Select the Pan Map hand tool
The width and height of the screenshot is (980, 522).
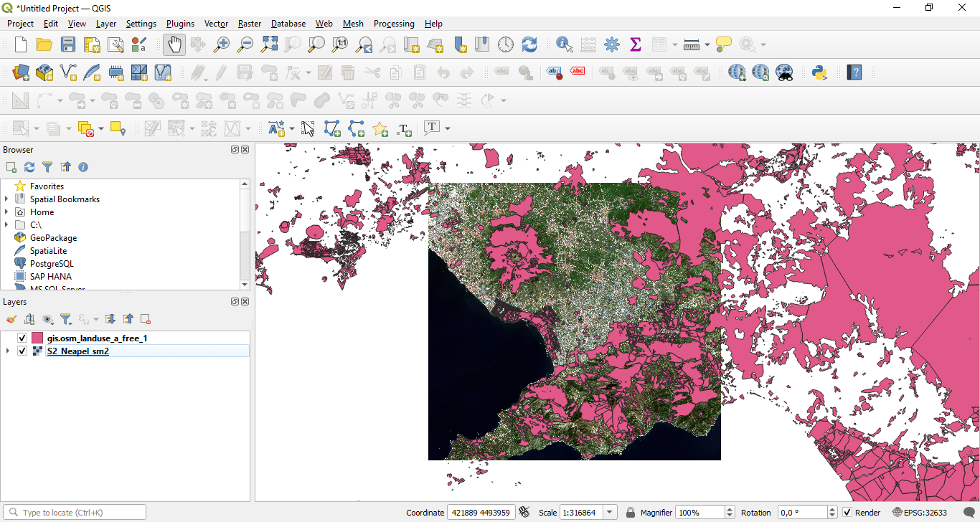174,44
